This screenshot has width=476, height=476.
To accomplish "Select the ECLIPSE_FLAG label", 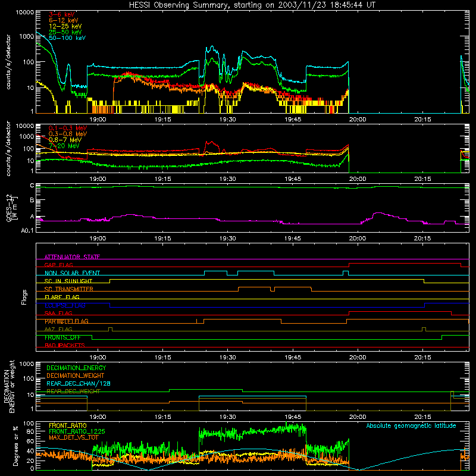I will click(65, 305).
